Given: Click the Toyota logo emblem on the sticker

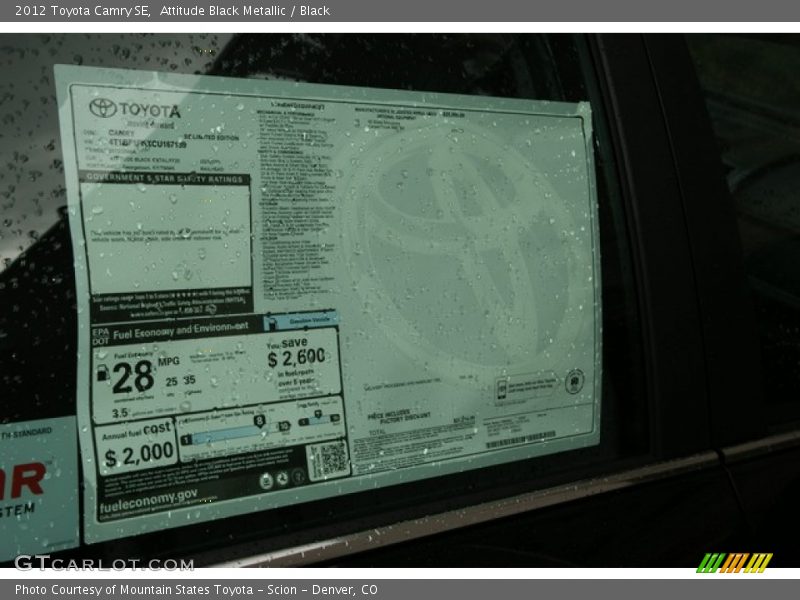Looking at the screenshot, I should pyautogui.click(x=103, y=108).
